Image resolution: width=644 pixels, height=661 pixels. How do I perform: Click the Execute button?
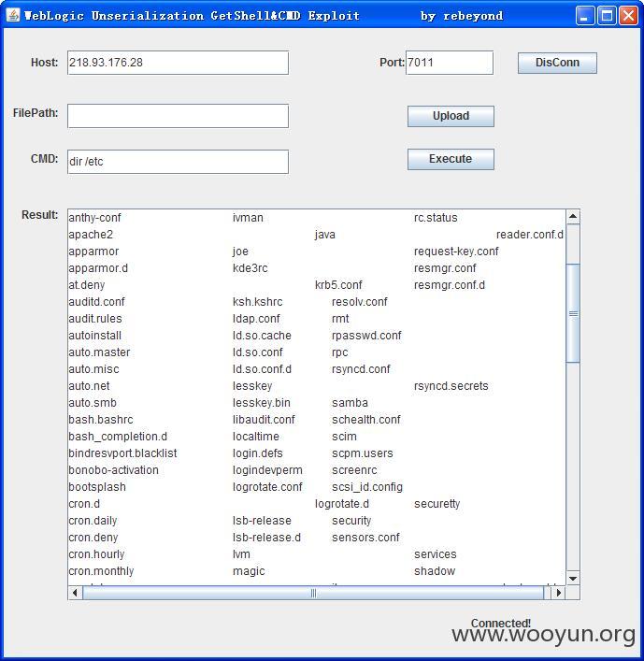(451, 159)
